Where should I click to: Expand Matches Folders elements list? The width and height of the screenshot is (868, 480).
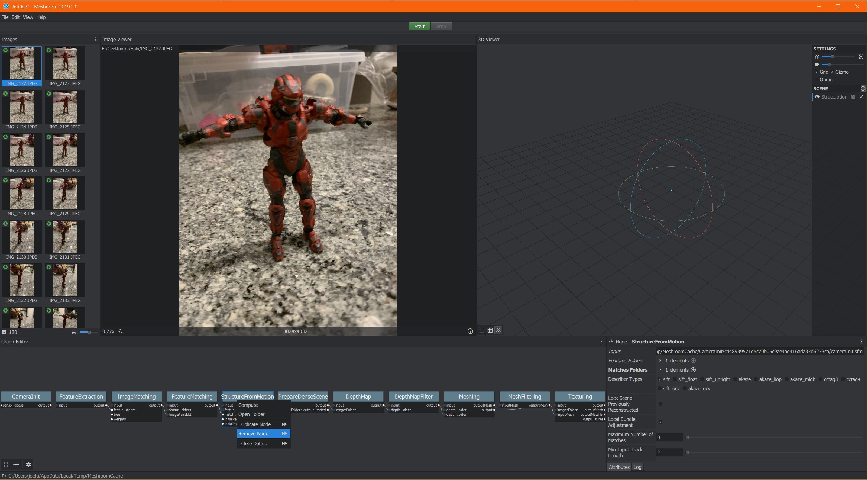[x=660, y=370]
